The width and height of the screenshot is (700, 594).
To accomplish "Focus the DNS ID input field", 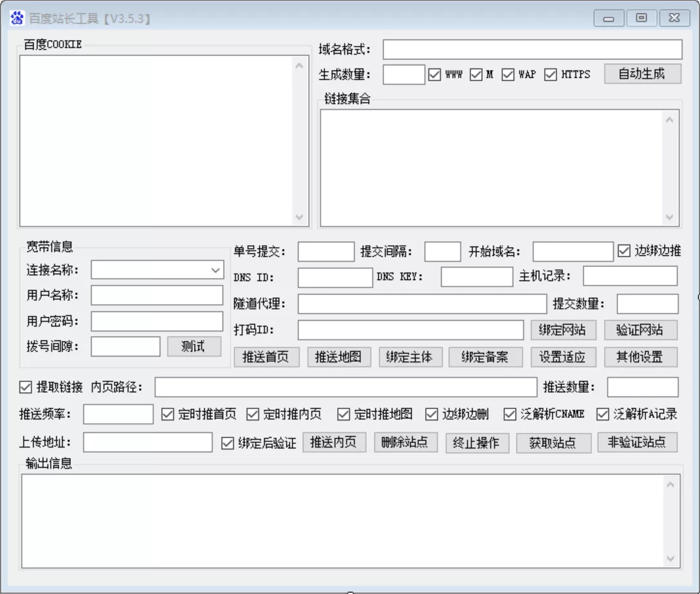I will click(x=335, y=277).
